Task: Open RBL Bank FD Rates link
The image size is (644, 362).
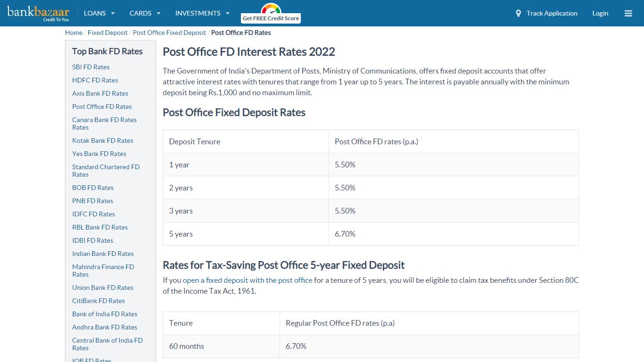Action: [99, 227]
